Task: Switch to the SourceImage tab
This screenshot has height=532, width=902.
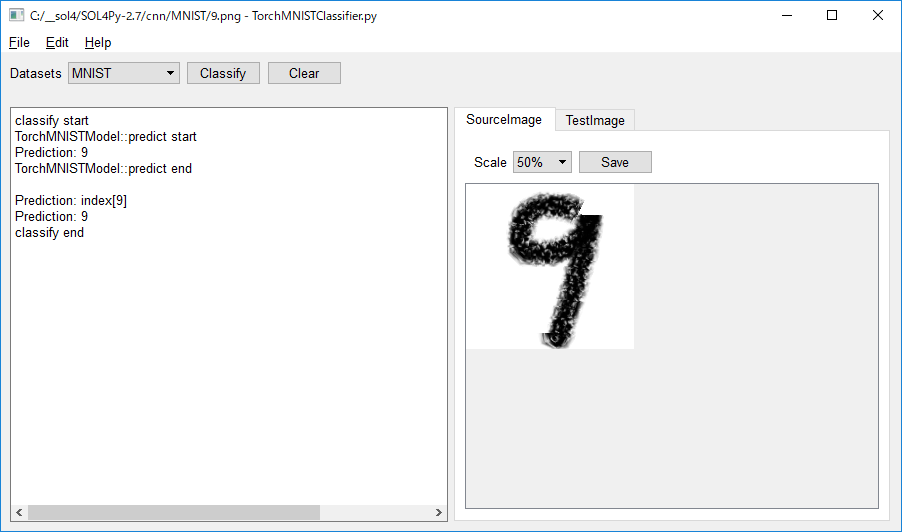Action: pyautogui.click(x=504, y=120)
